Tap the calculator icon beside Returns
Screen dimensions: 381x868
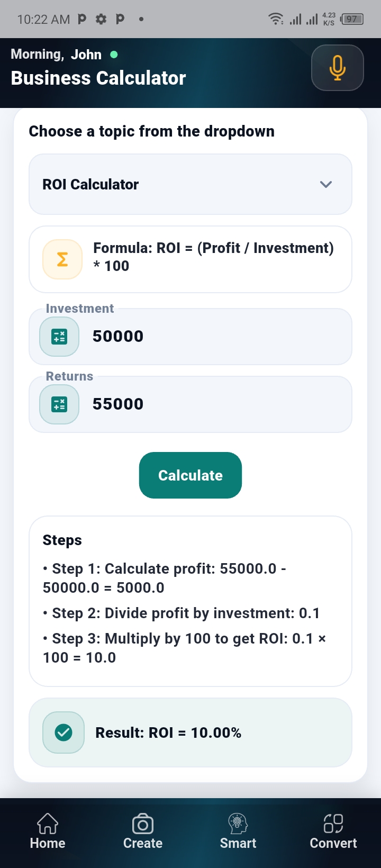59,404
